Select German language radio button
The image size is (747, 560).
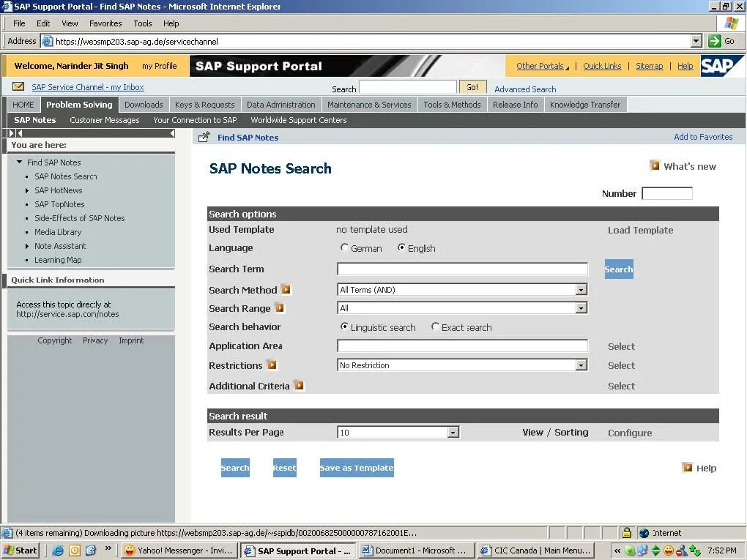tap(344, 247)
